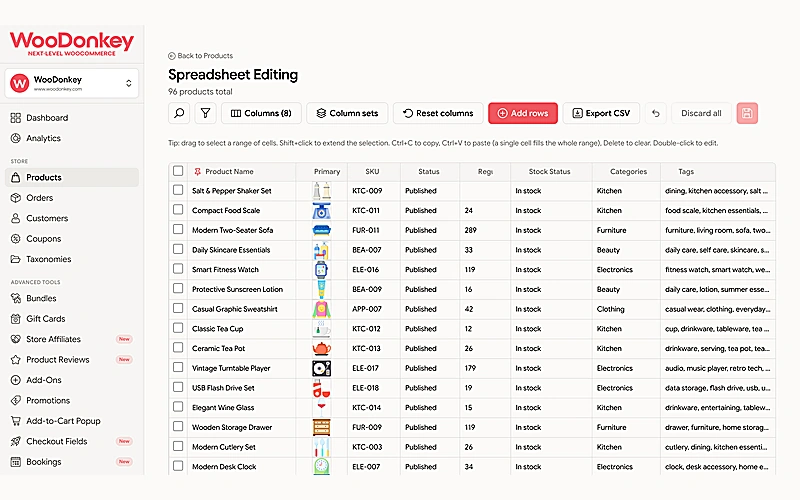
Task: Go to Orders in the sidebar
Action: 72,198
